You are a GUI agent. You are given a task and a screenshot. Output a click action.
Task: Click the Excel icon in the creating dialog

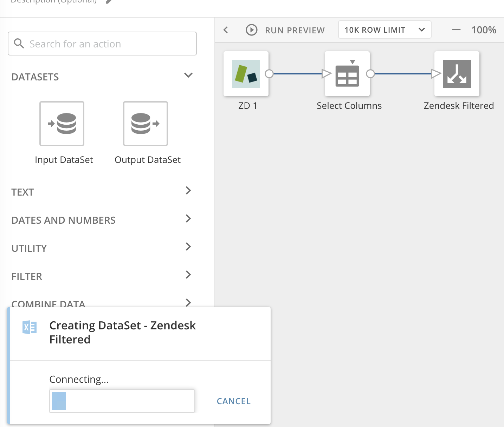click(30, 327)
